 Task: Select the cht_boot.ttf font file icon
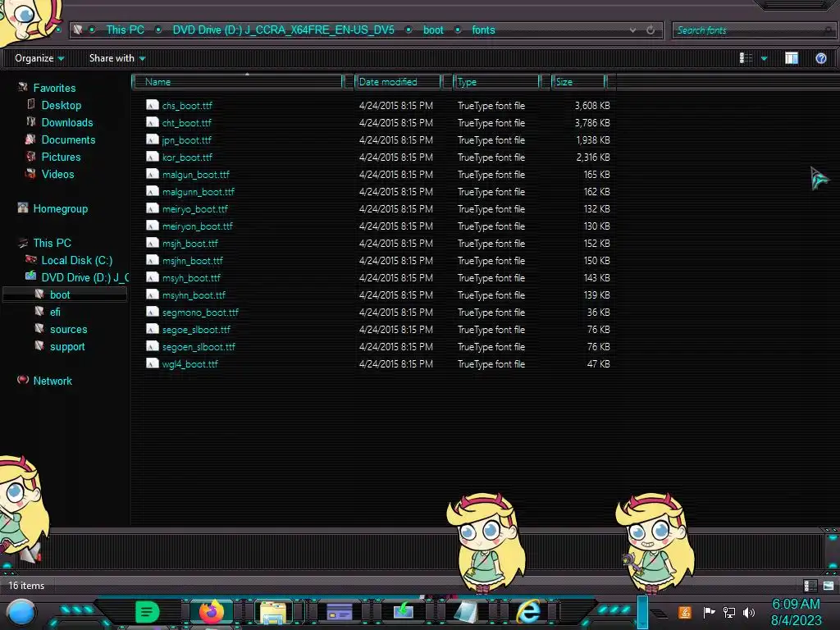click(152, 122)
